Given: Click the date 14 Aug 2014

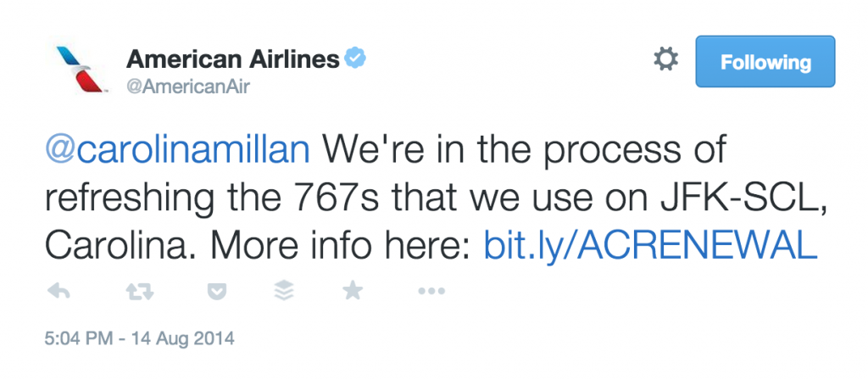Looking at the screenshot, I should click(182, 338).
